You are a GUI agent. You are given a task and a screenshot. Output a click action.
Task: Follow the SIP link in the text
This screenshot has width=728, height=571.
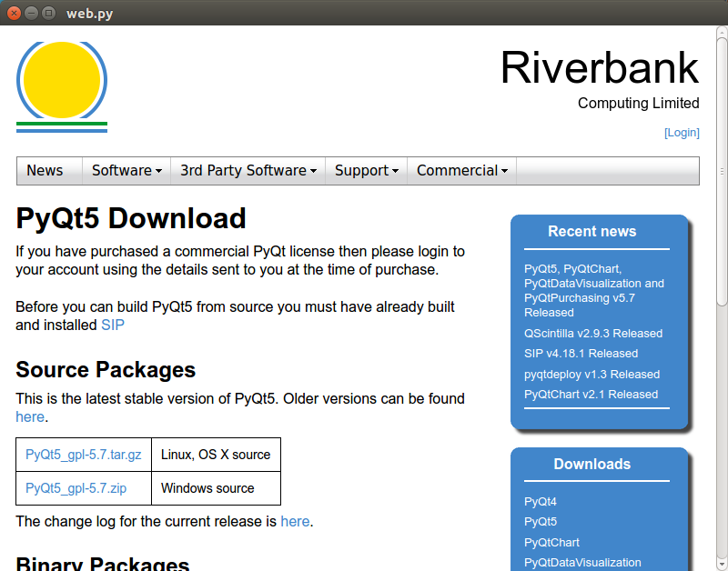click(113, 325)
